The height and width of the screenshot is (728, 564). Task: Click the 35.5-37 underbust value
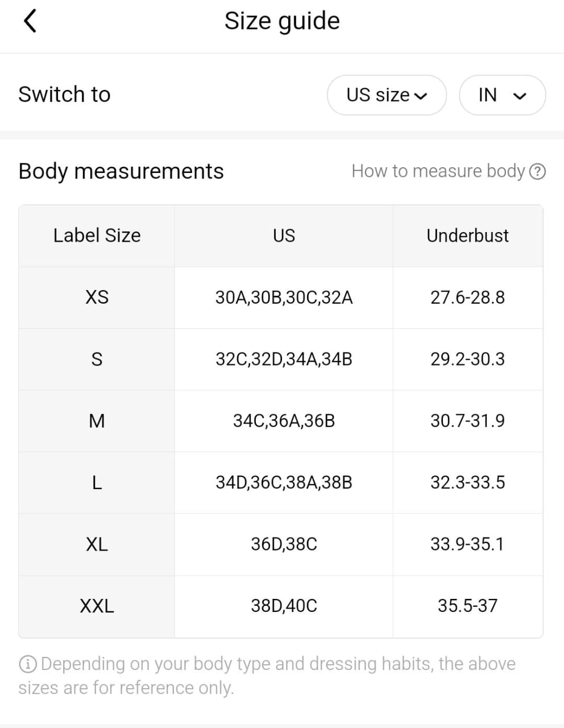tap(467, 606)
